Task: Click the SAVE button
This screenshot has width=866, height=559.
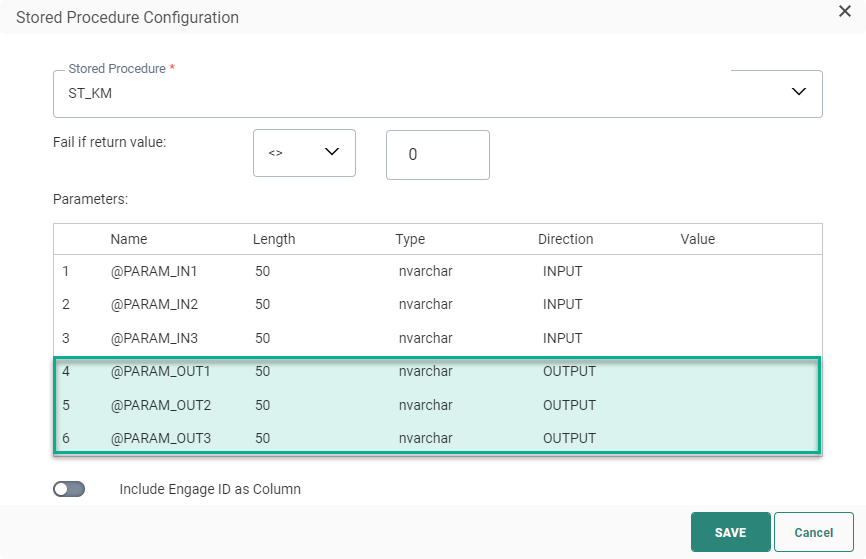Action: coord(730,532)
